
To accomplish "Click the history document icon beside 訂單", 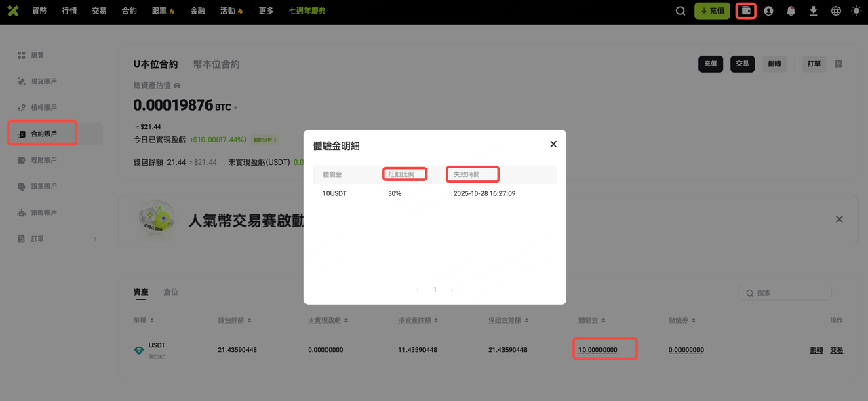I will (x=839, y=64).
